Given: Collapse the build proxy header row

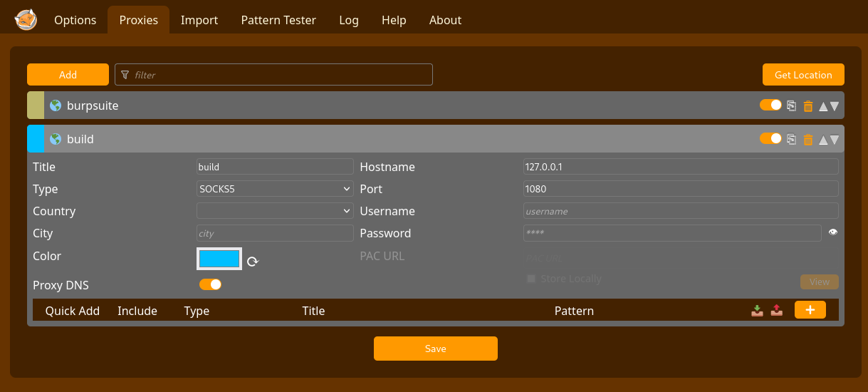Looking at the screenshot, I should (x=356, y=139).
